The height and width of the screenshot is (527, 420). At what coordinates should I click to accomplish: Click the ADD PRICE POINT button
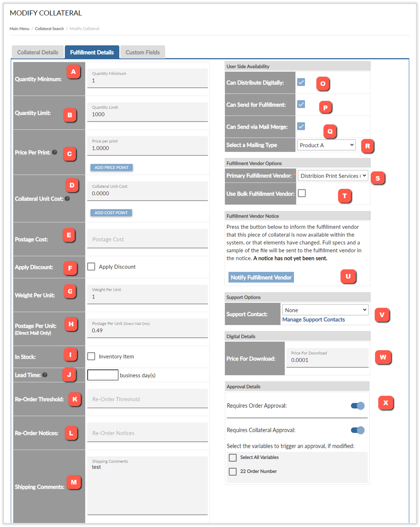(112, 167)
